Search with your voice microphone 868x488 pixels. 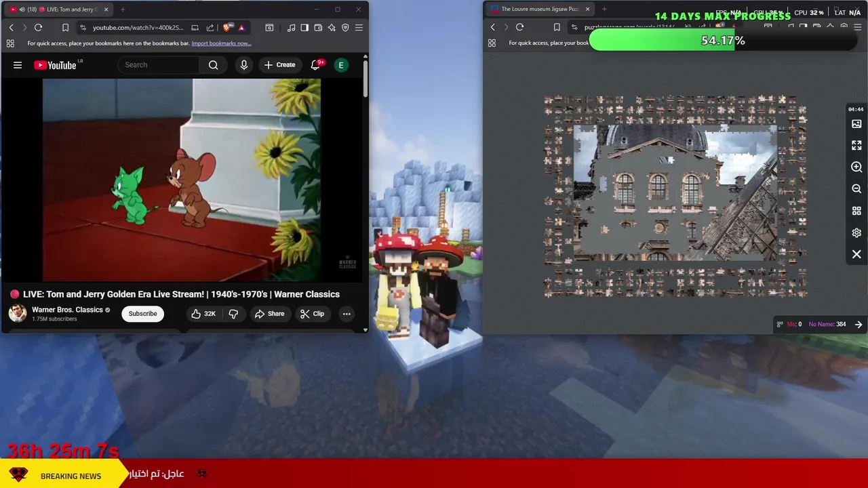[x=244, y=65]
